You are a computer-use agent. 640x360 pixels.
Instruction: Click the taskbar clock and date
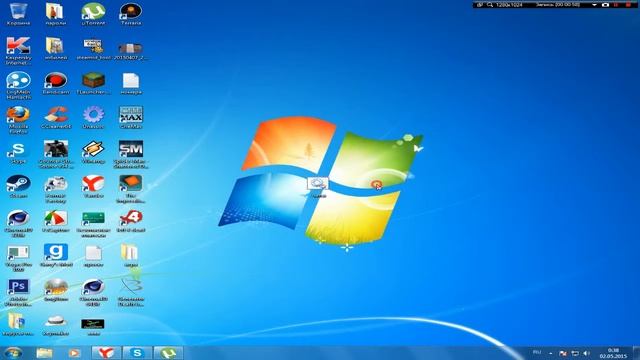[613, 353]
